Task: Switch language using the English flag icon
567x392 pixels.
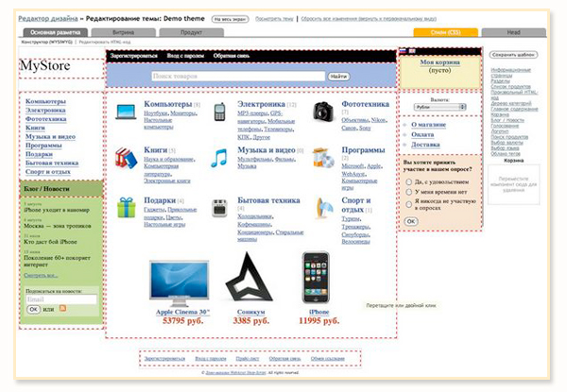Action: (x=412, y=51)
